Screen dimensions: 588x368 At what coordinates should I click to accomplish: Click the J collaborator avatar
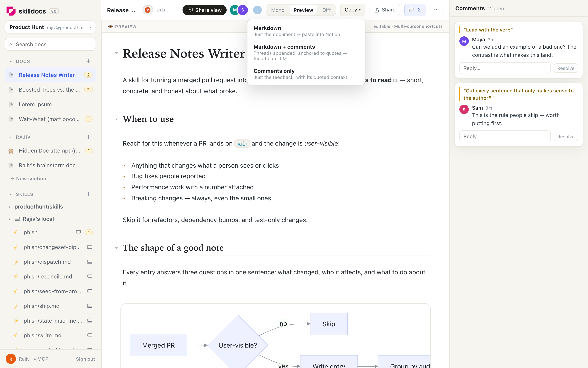[257, 10]
